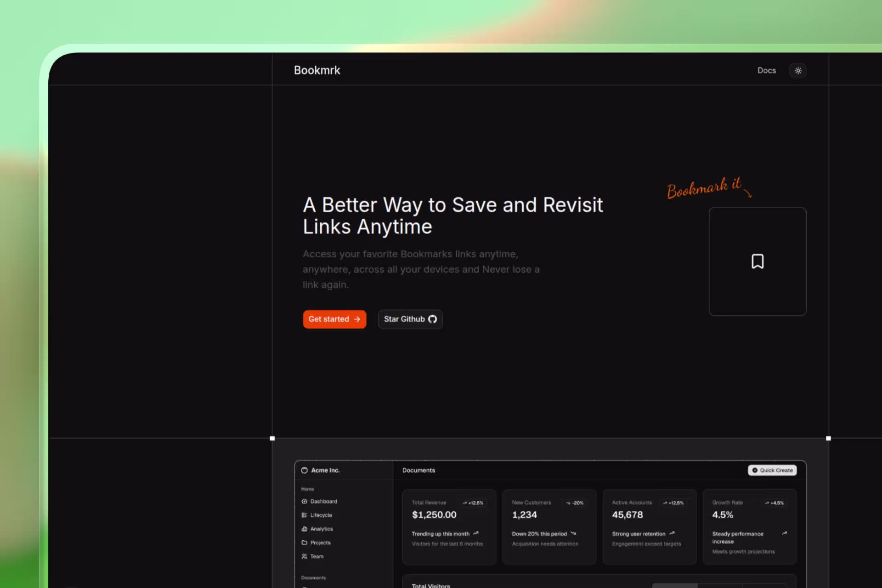Click the Quick Create button
Screen dimensions: 882x588
click(x=772, y=470)
